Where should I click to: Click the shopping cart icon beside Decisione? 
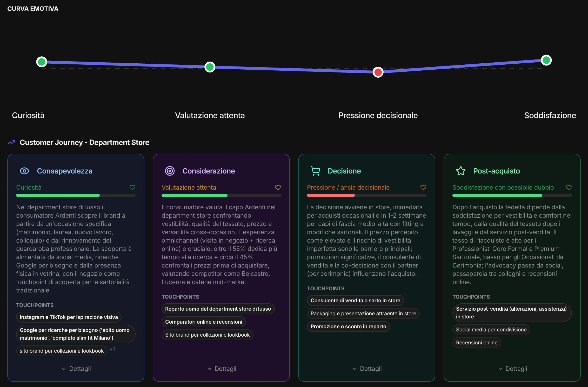[x=315, y=171]
